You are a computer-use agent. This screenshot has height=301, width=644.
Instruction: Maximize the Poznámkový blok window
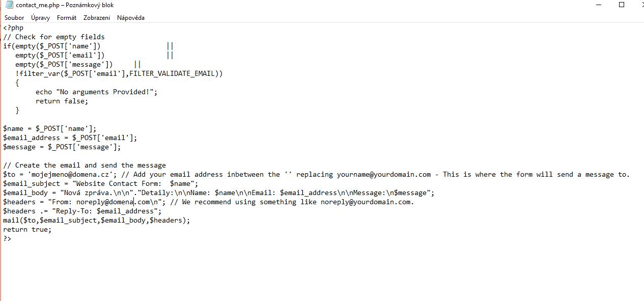[621, 5]
